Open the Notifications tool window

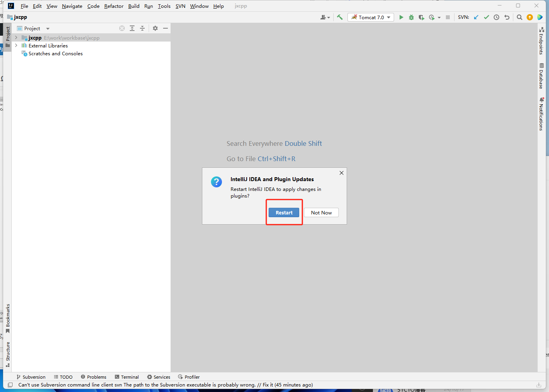coord(541,114)
